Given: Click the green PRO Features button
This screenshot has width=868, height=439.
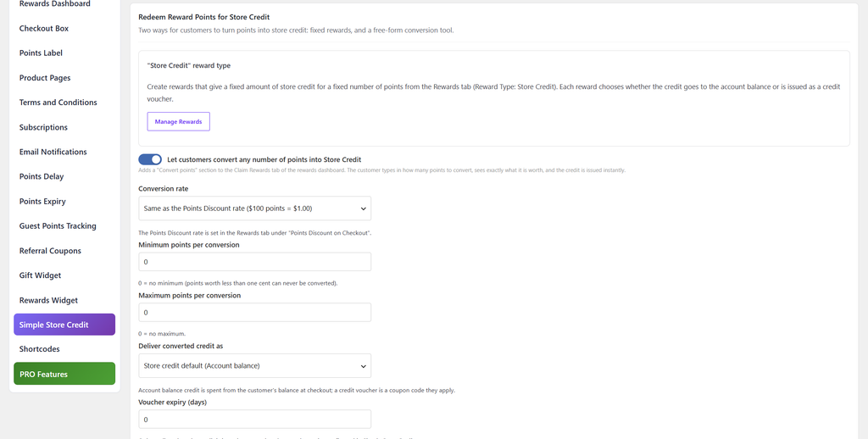Looking at the screenshot, I should point(64,374).
